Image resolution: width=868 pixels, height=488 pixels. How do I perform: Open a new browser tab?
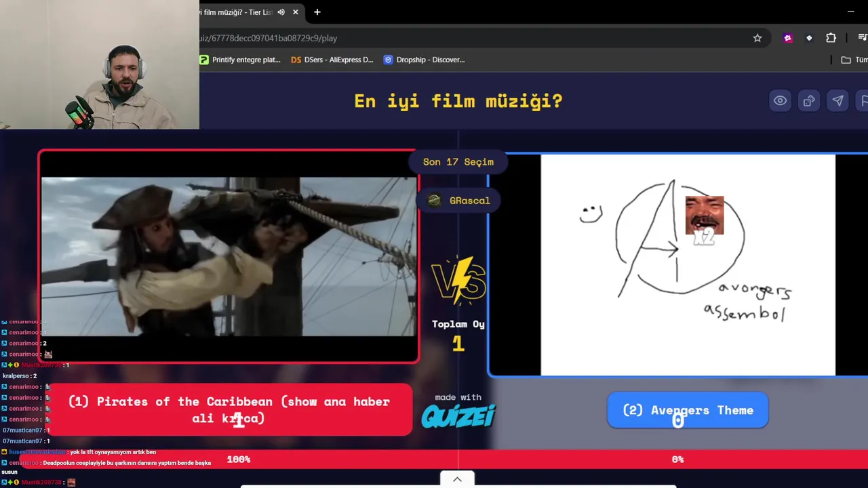pos(317,12)
